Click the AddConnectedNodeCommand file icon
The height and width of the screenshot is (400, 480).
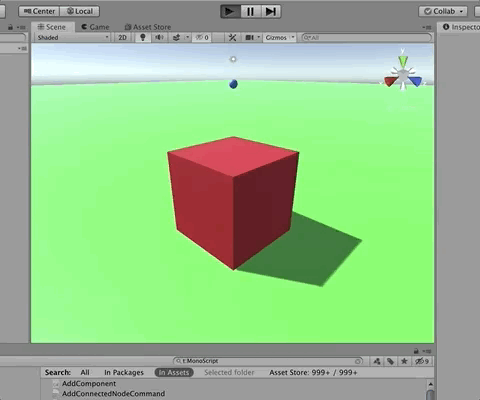(x=56, y=394)
